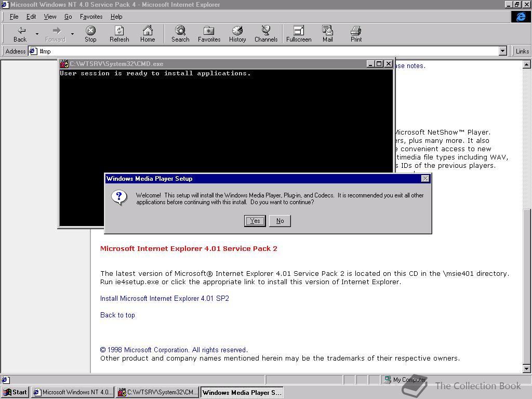Click the page icon in Address bar
Viewport: 532px width, 399px height.
pyautogui.click(x=33, y=51)
